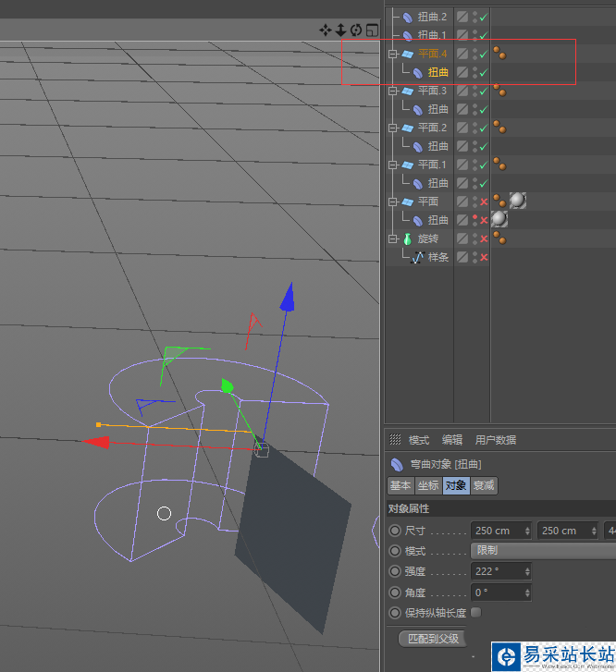This screenshot has width=616, height=672.
Task: Click the plane icon of 平面.4
Action: 408,54
